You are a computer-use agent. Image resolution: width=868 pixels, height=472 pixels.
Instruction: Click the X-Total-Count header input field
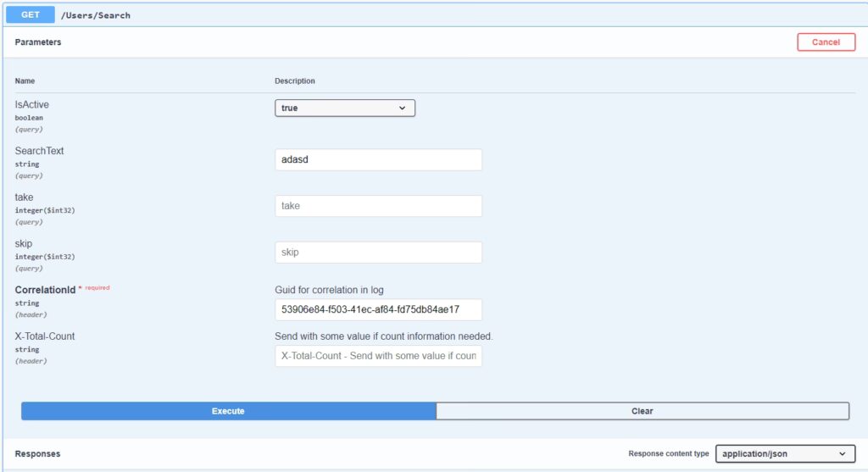point(378,356)
